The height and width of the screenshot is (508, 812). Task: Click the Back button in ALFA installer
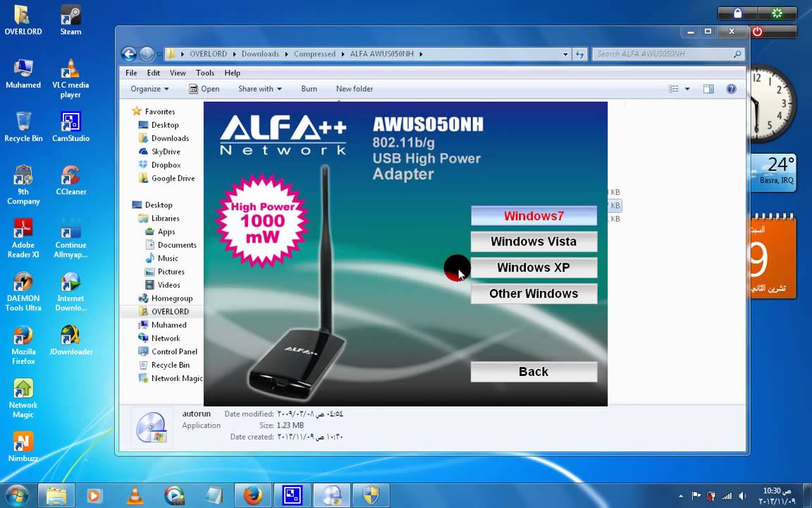tap(534, 372)
